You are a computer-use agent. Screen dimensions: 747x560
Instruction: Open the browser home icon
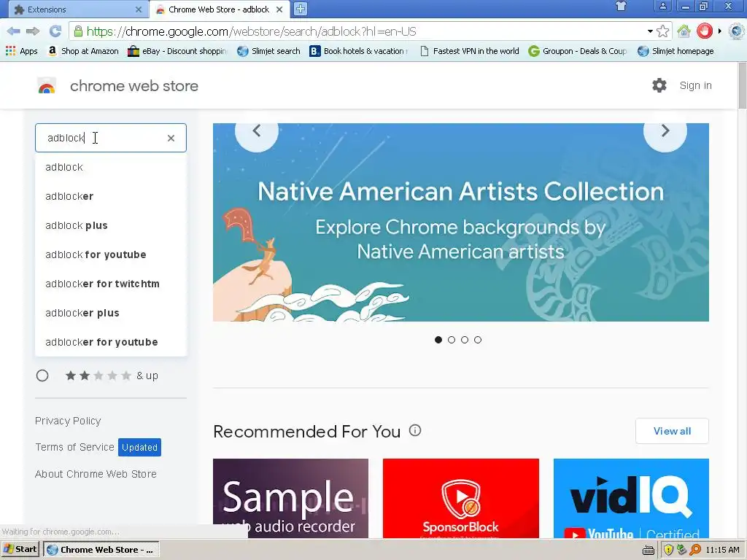[x=684, y=31]
